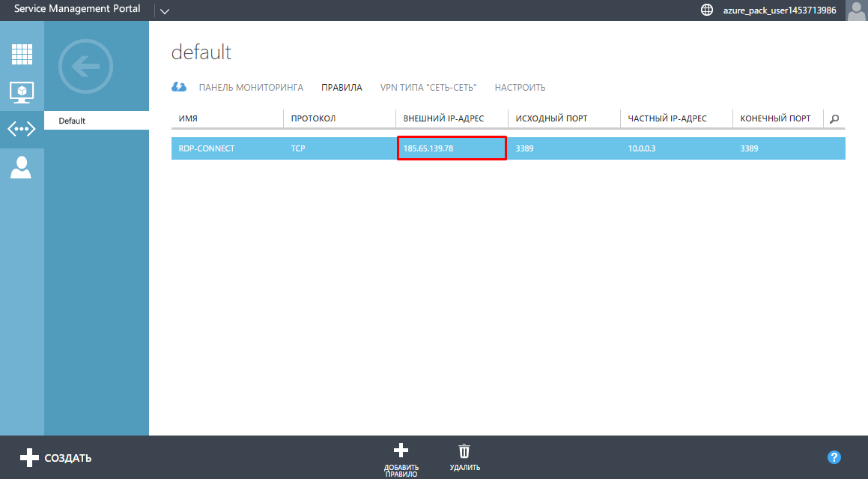Click the search magnifier in table header
This screenshot has width=868, height=479.
click(x=834, y=118)
